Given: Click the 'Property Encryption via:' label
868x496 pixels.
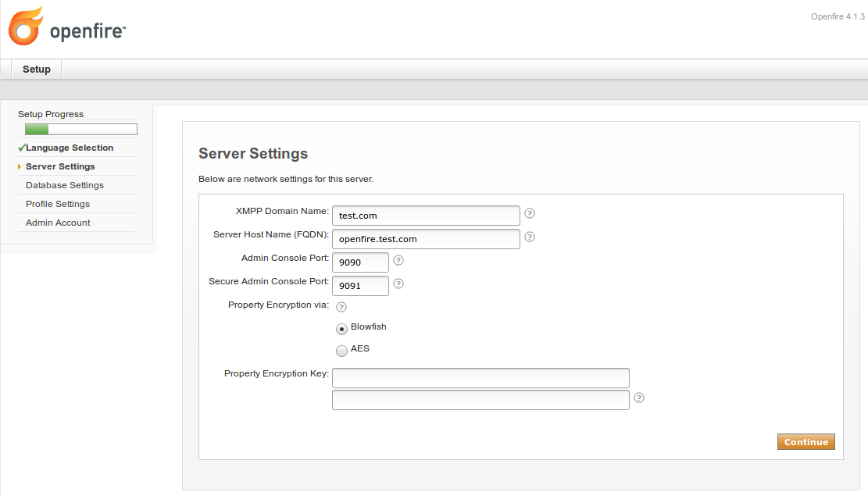Looking at the screenshot, I should pos(278,305).
